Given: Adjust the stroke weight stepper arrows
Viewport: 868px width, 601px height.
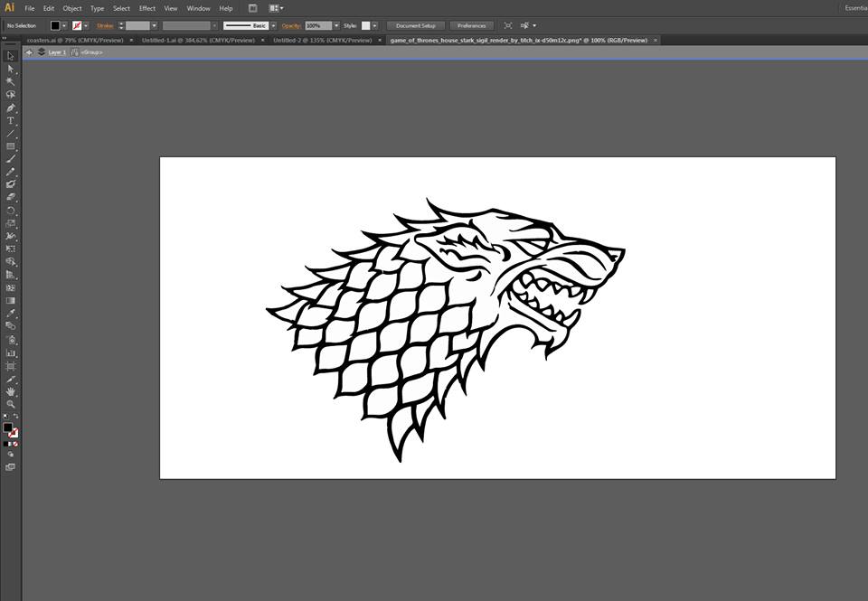Looking at the screenshot, I should (x=121, y=25).
